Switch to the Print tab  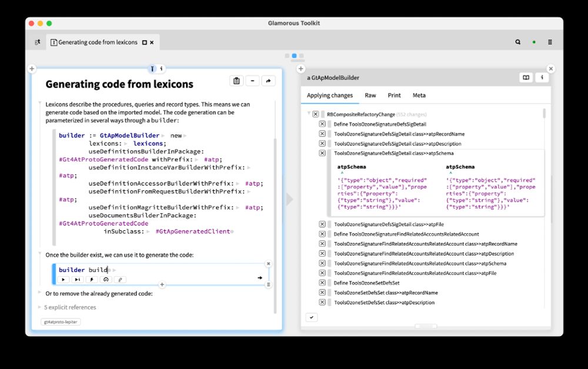pos(394,96)
